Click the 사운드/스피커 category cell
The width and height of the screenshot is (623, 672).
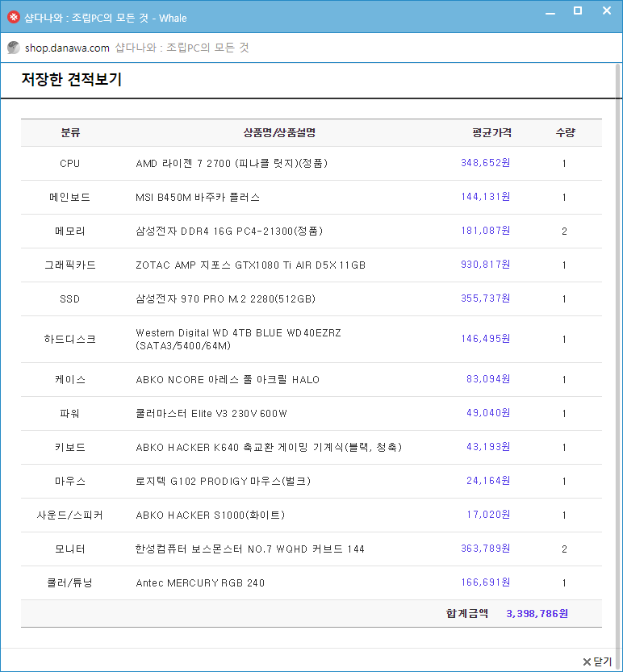pyautogui.click(x=70, y=515)
